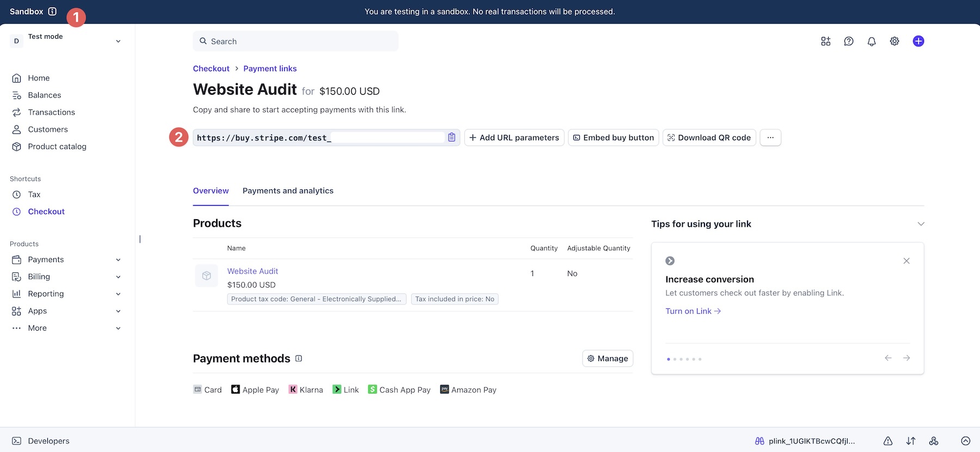
Task: Go to Home in the sidebar
Action: [39, 78]
